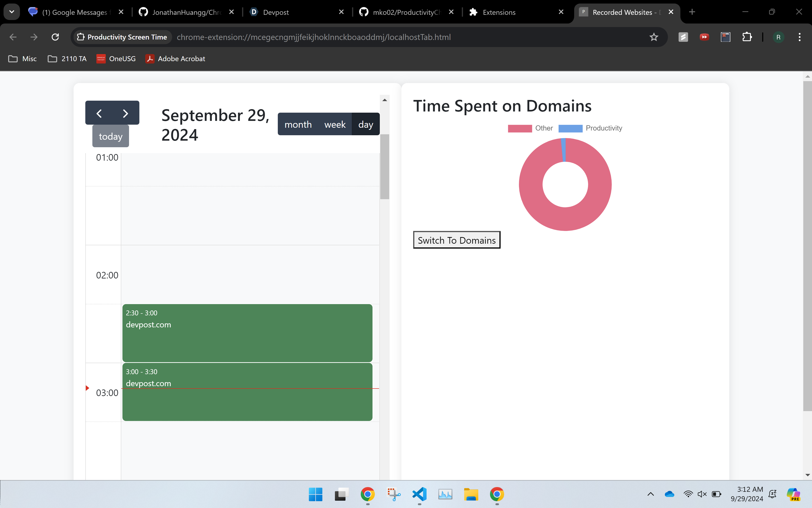Switch calendar to month view
The image size is (812, 508).
tap(298, 124)
